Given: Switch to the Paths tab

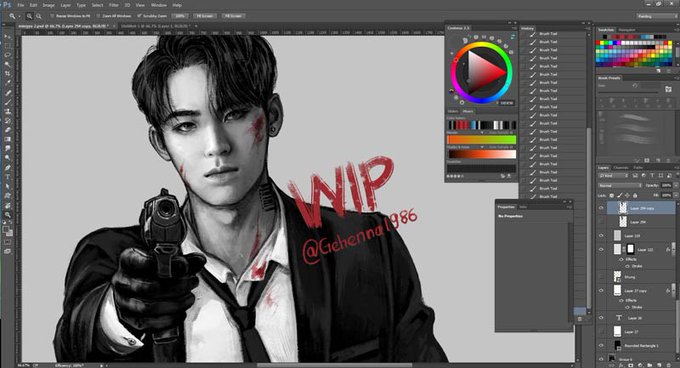Looking at the screenshot, I should tap(638, 168).
